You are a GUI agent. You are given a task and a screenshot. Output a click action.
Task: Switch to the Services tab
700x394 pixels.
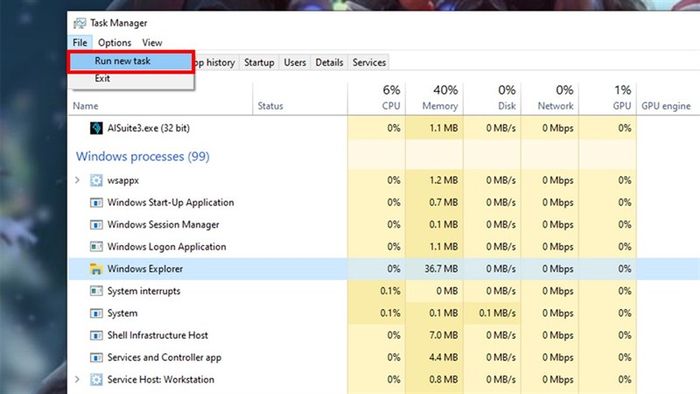(x=369, y=62)
